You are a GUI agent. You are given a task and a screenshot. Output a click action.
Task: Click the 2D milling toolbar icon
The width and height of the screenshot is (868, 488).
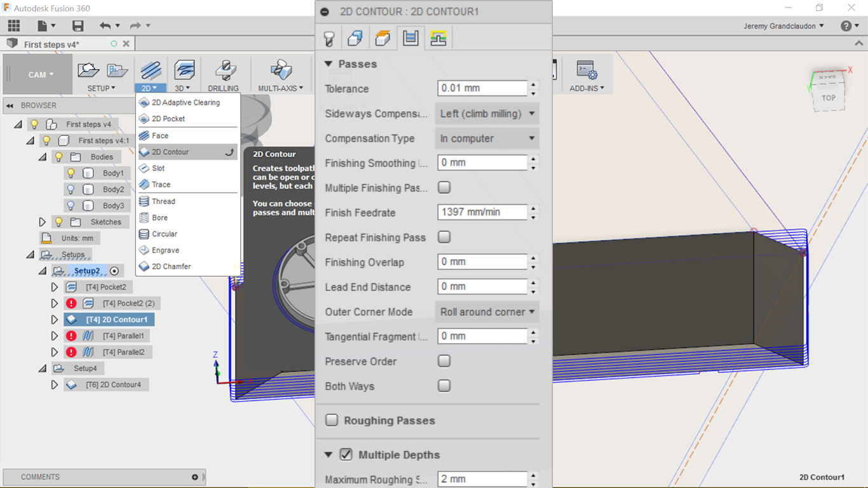coord(151,70)
